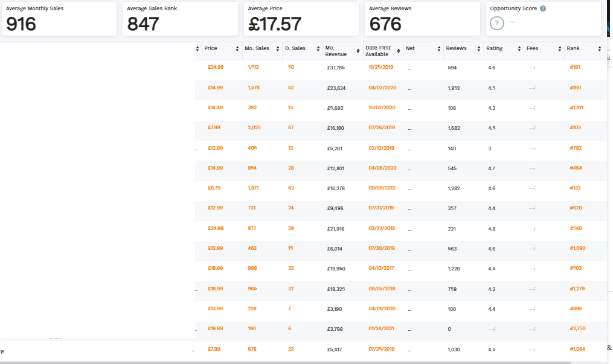The image size is (613, 364).
Task: Sort by the Net column arrows
Action: coord(439,49)
